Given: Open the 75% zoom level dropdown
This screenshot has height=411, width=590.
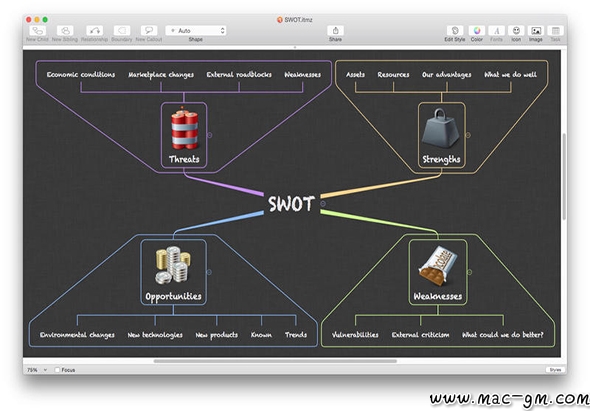Looking at the screenshot, I should pos(36,370).
